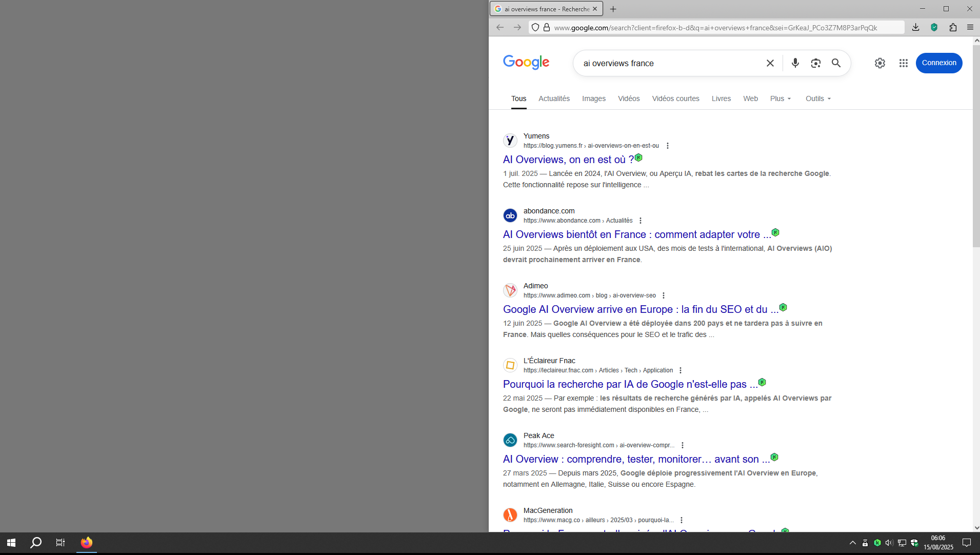Switch to the Vidéos tab
The width and height of the screenshot is (980, 555).
point(629,98)
